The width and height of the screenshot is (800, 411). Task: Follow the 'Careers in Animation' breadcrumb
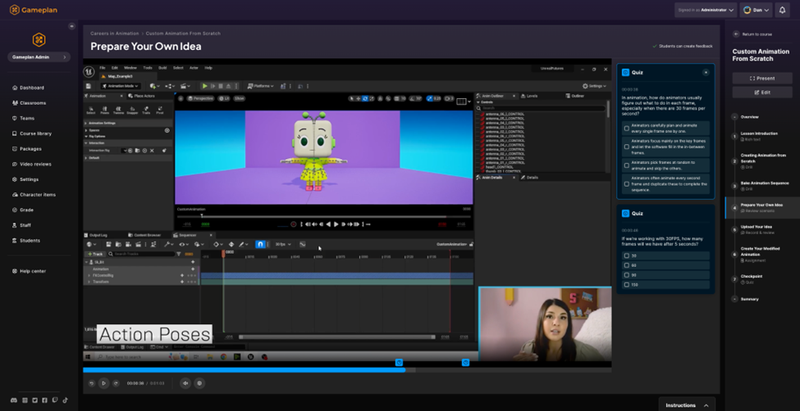tap(115, 34)
